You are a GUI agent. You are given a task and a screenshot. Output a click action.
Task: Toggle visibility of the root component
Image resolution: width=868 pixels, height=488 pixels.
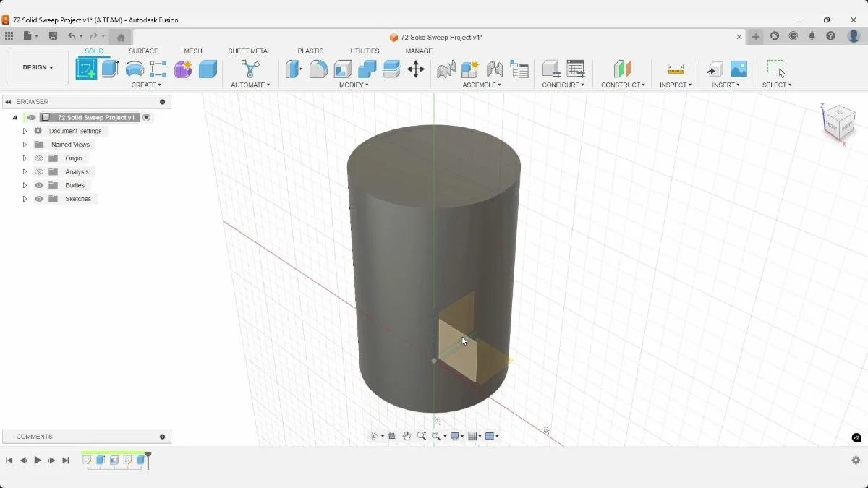point(31,117)
